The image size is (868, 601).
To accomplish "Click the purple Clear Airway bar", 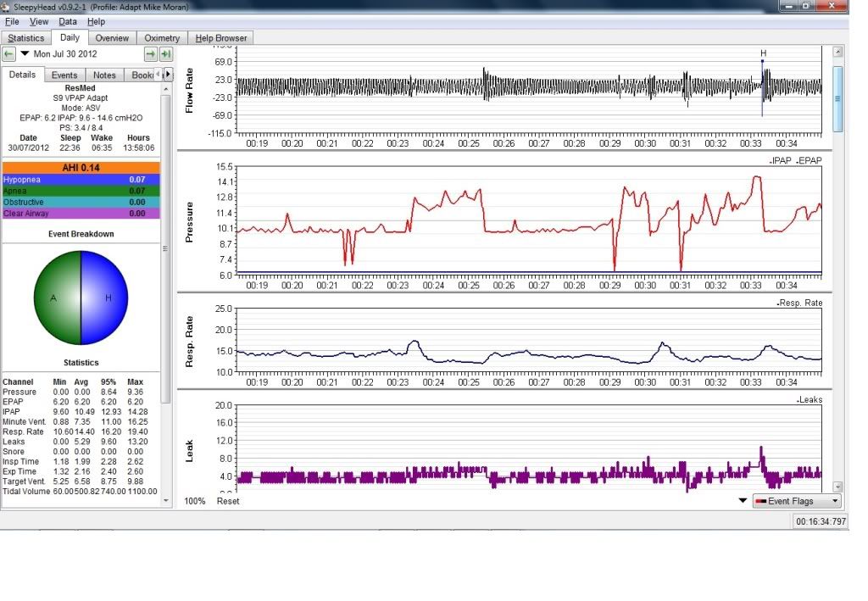I will click(81, 213).
